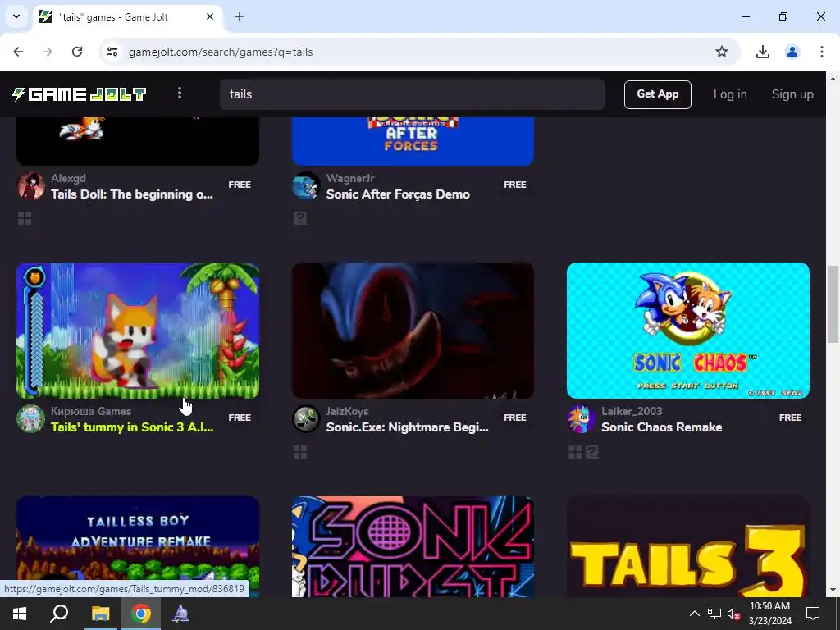
Task: Open Chrome three-dot settings menu
Action: coord(821,52)
